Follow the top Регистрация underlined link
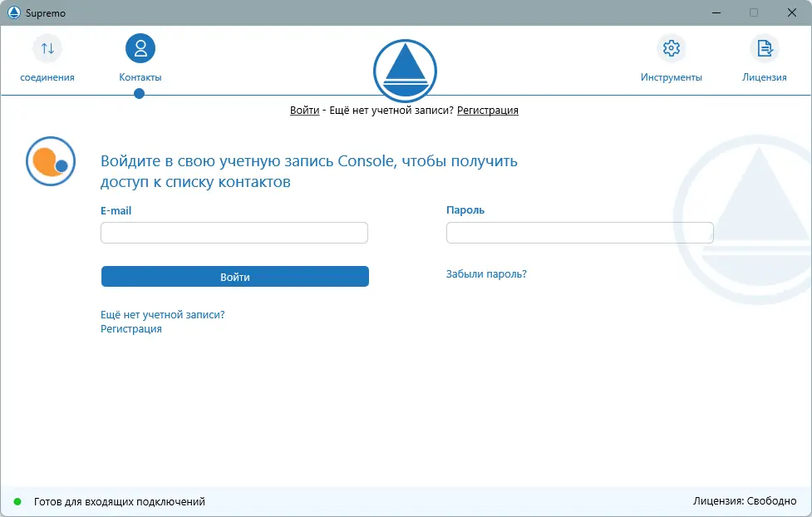Screen dimensions: 812x517 488,111
